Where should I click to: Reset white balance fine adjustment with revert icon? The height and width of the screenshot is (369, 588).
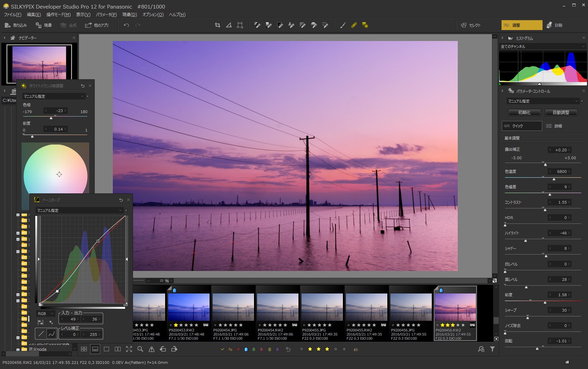[x=82, y=86]
